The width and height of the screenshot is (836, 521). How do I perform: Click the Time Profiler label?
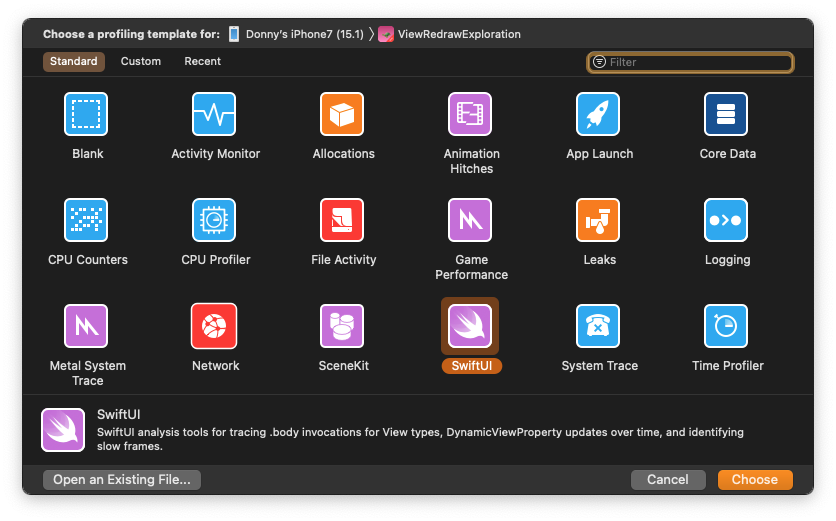[x=728, y=366]
